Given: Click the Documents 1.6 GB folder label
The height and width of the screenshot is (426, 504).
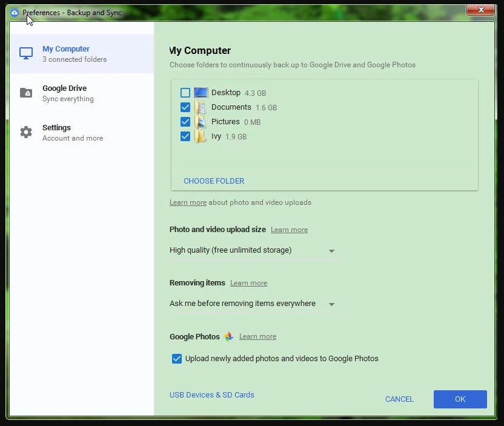Looking at the screenshot, I should coord(244,107).
